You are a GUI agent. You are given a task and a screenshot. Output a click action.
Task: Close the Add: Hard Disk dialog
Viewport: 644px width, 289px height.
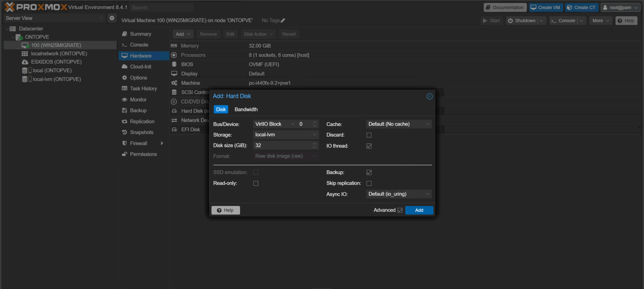pos(429,96)
